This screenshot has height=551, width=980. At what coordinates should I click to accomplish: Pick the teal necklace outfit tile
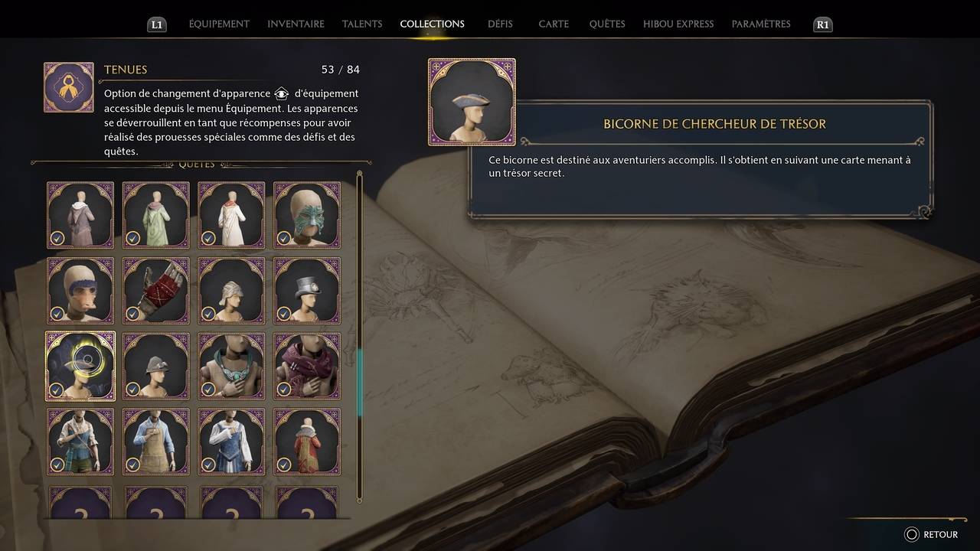(x=231, y=366)
